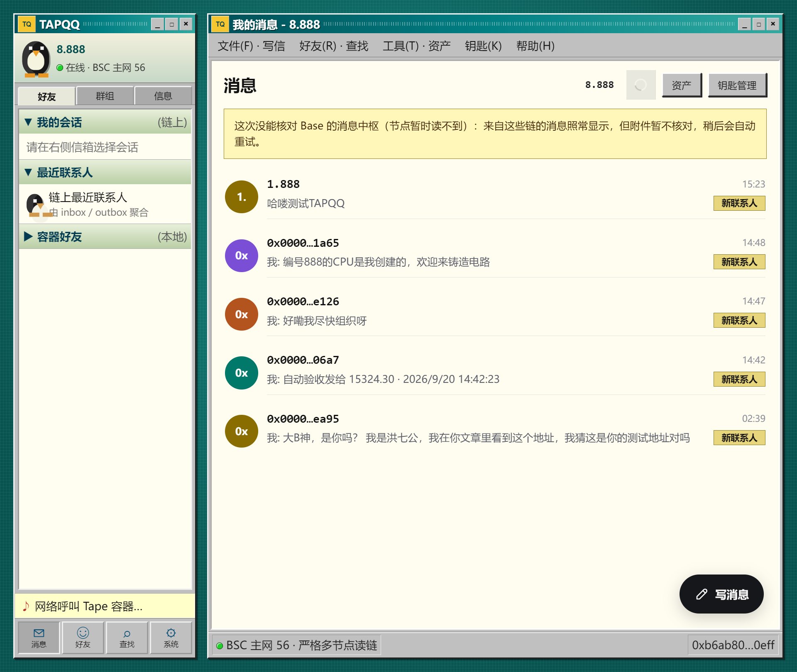Open the 钥匙(K) menu
797x672 pixels.
coord(483,46)
